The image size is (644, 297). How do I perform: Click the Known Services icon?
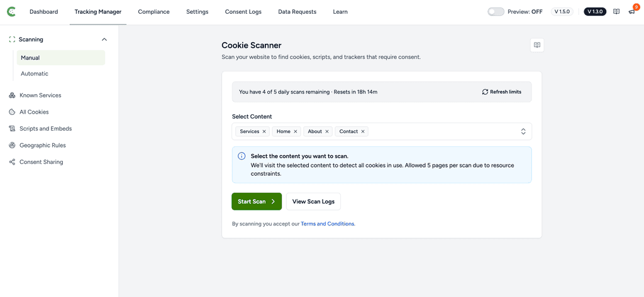coord(12,95)
